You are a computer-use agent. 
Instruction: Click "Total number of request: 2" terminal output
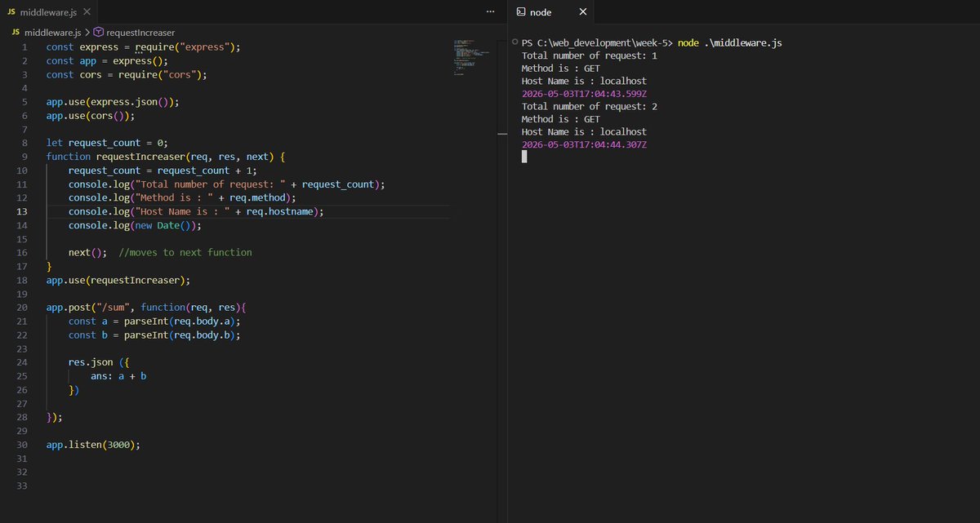coord(589,106)
